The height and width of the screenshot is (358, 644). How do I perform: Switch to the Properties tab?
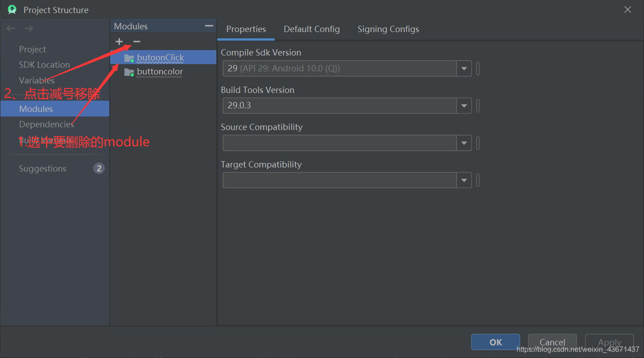tap(246, 29)
